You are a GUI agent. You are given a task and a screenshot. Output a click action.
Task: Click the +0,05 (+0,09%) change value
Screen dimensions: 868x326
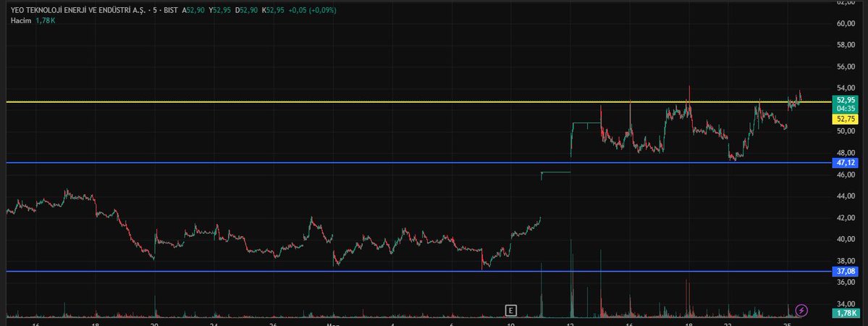click(312, 11)
